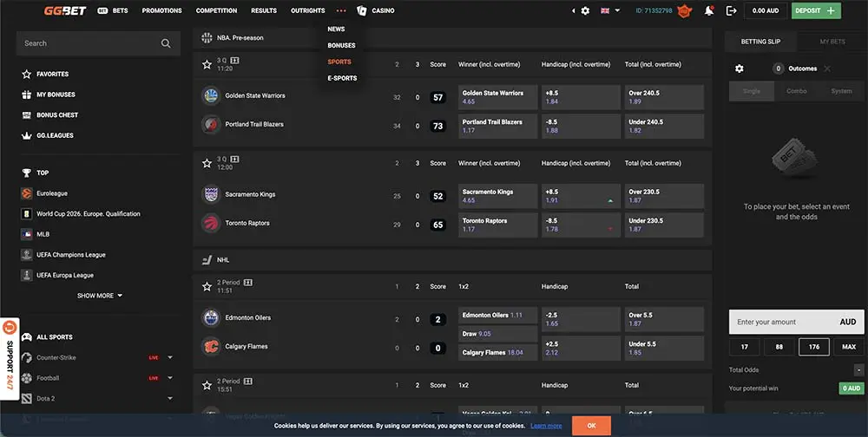
Task: Open notifications bell
Action: coord(708,10)
